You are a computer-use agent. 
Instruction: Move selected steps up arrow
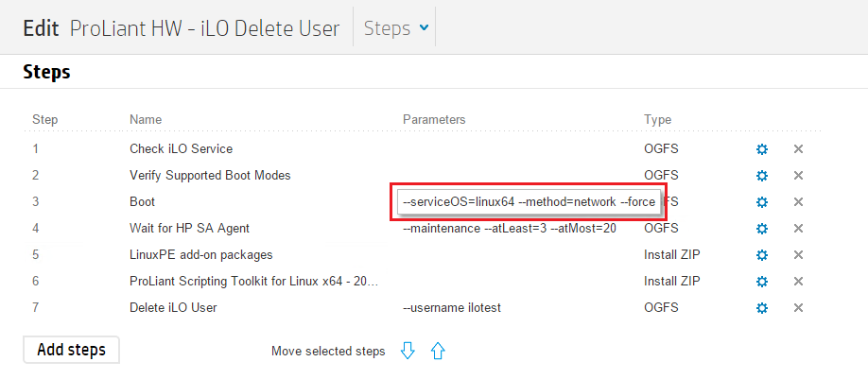coord(438,351)
